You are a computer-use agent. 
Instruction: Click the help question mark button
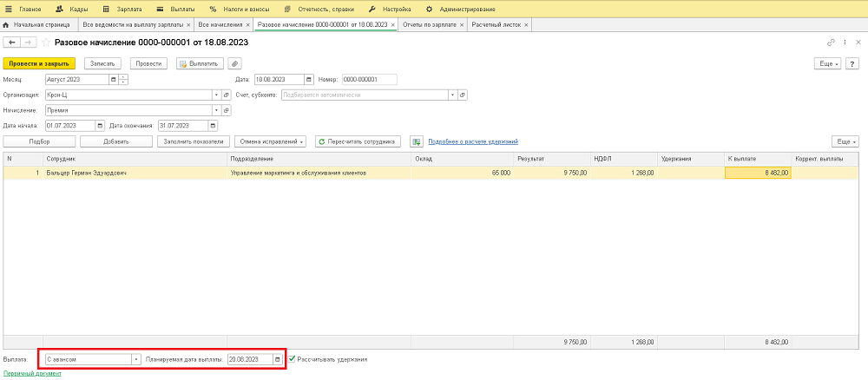(x=853, y=63)
